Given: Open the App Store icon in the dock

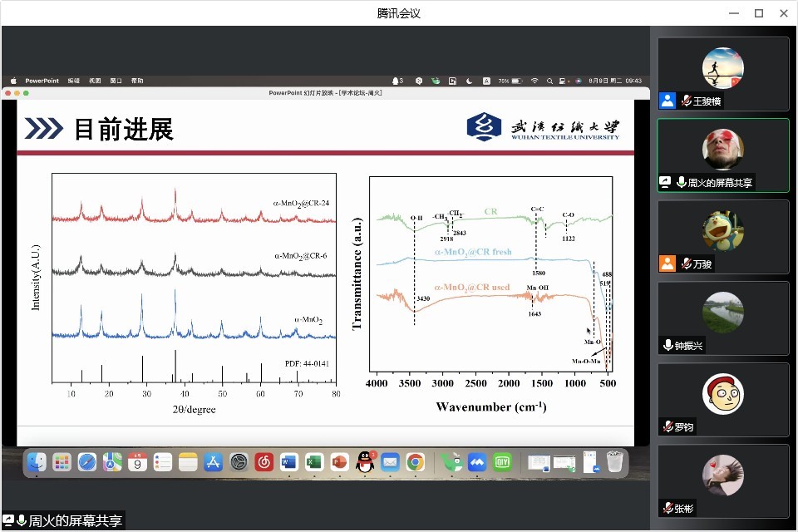Looking at the screenshot, I should point(213,462).
